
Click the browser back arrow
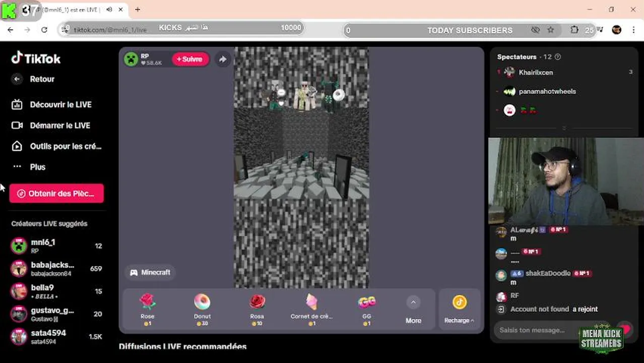11,30
